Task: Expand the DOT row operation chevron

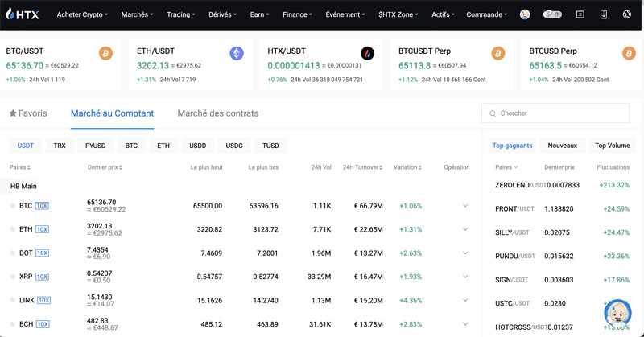Action: [465, 253]
